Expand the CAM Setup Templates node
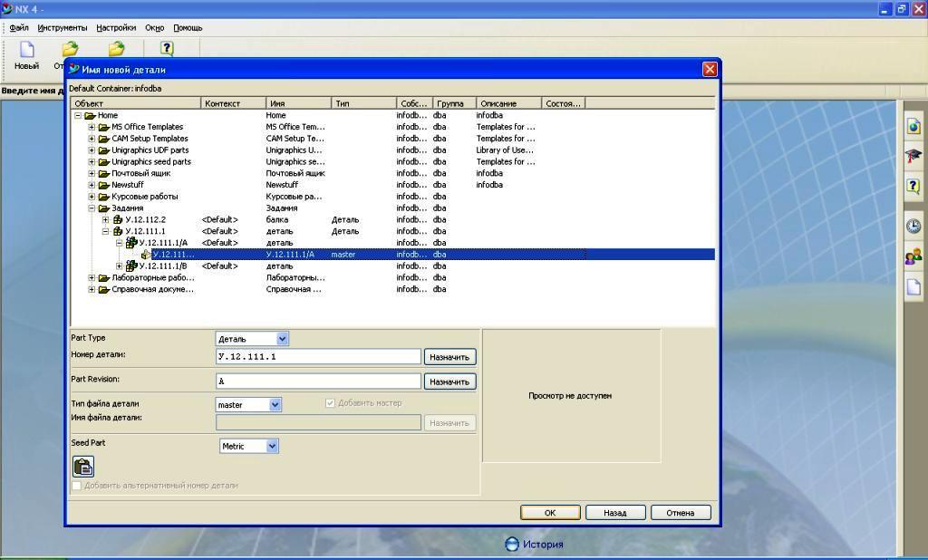The width and height of the screenshot is (928, 560). click(x=92, y=139)
